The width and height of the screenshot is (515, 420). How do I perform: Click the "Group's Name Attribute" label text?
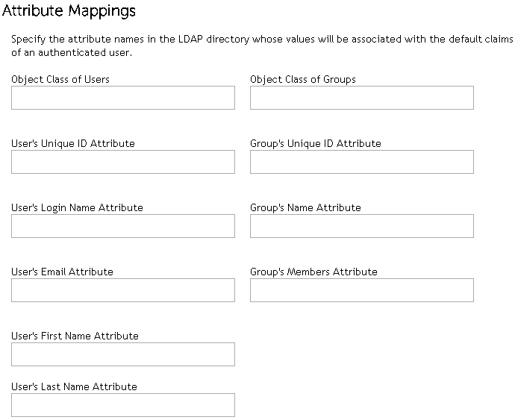(305, 207)
